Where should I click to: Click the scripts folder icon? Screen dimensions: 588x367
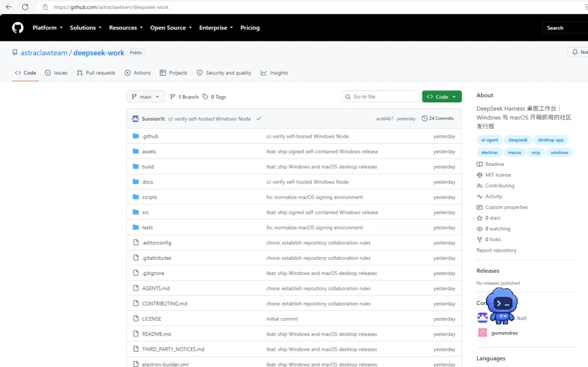tap(136, 197)
